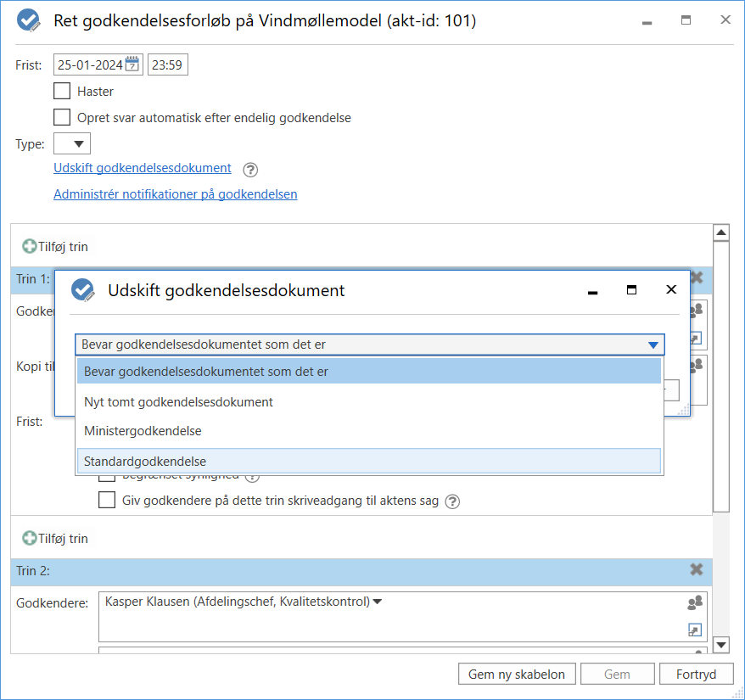Click the 23:59 time input field
745x700 pixels.
168,64
